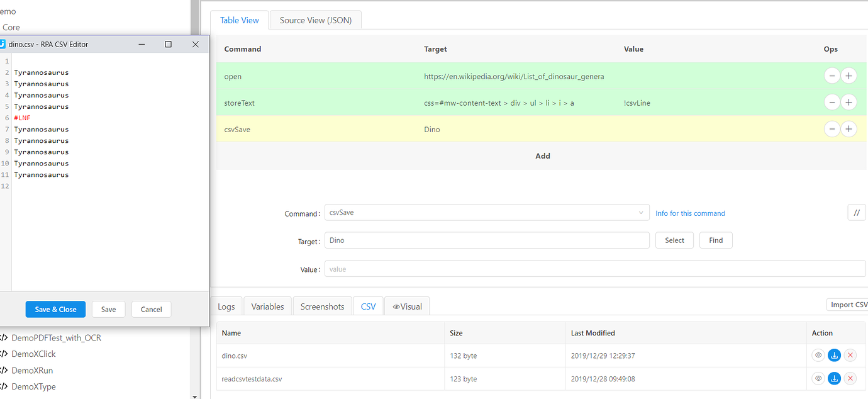This screenshot has width=868, height=399.
Task: Download dino.csv using the blue download icon
Action: pyautogui.click(x=834, y=355)
